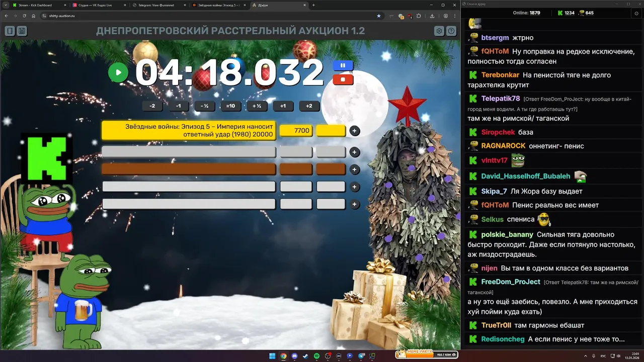Open the help question mark icon
Viewport: 644px width, 362px height.
(x=451, y=31)
